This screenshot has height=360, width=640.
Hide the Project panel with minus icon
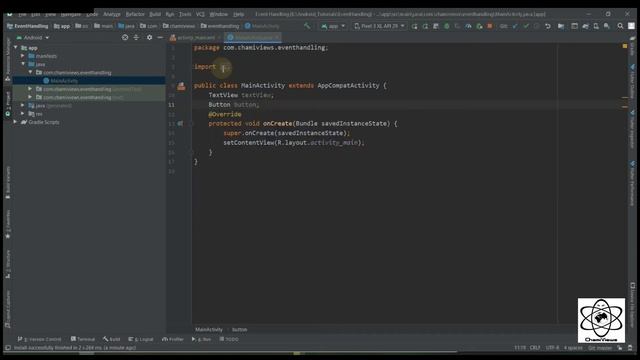click(x=160, y=37)
